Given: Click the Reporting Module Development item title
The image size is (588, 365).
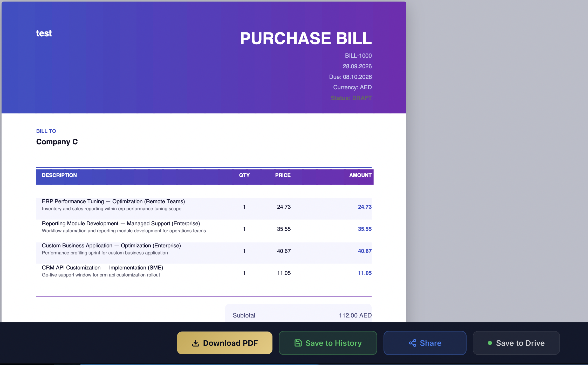Looking at the screenshot, I should (121, 224).
